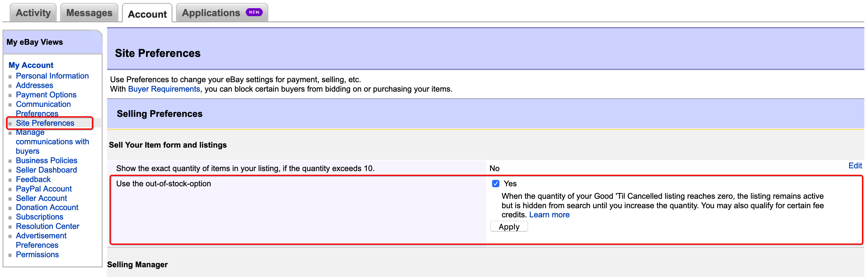This screenshot has height=277, width=868.
Task: Open the Applications tab
Action: (x=222, y=13)
